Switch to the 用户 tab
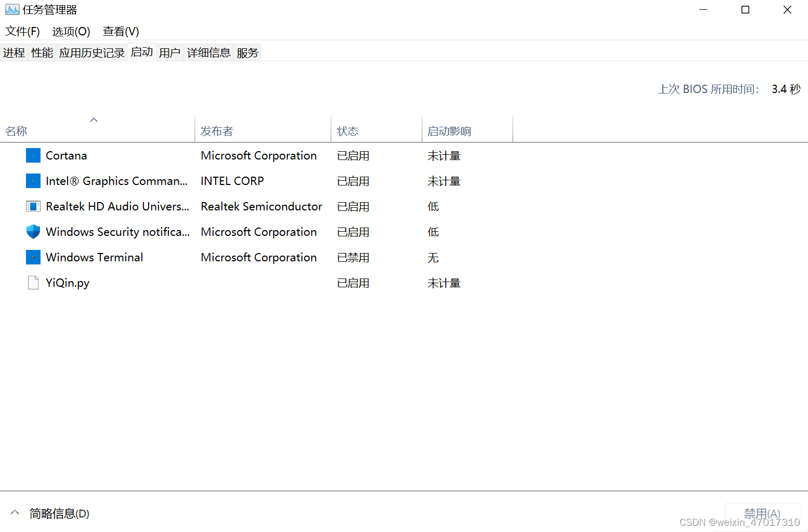Viewport: 808px width, 532px height. [170, 52]
